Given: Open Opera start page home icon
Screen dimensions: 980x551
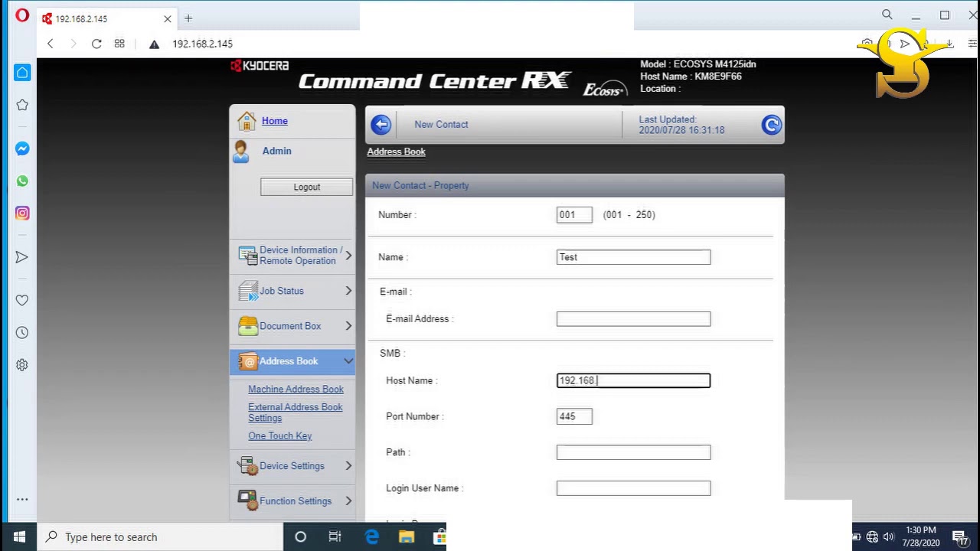Looking at the screenshot, I should (x=22, y=72).
